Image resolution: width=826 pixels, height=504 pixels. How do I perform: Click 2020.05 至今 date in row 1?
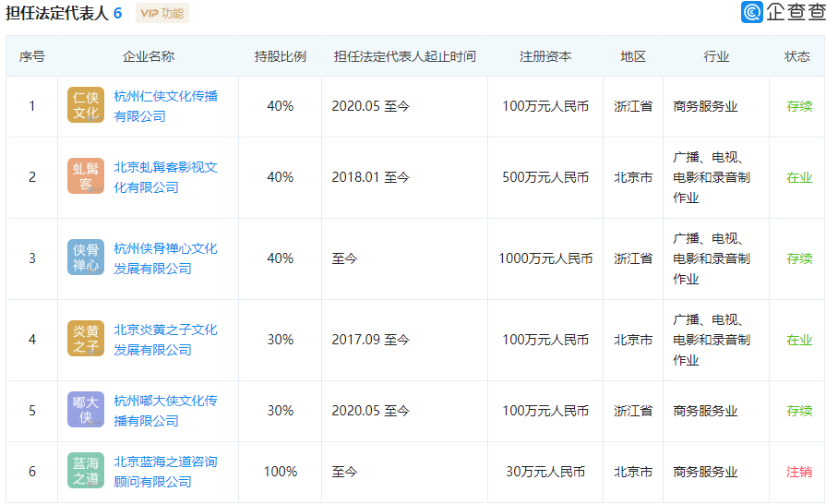tap(370, 106)
